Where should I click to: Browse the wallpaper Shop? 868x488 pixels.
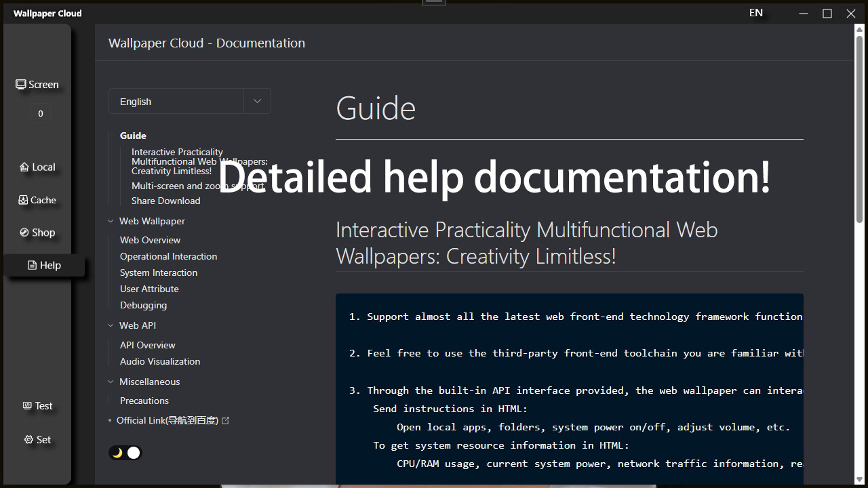pos(37,232)
